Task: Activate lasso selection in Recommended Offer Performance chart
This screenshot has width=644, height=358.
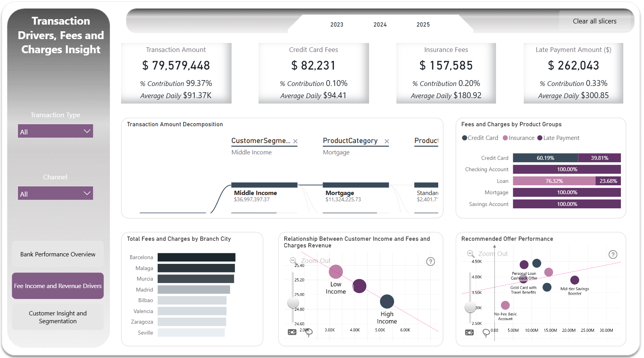Action: pyautogui.click(x=486, y=333)
